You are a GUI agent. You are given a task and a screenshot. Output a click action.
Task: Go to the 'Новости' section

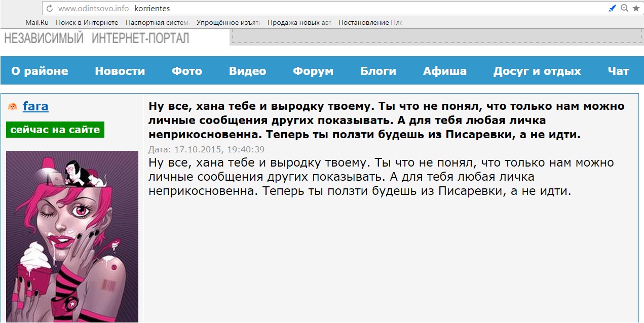(120, 71)
